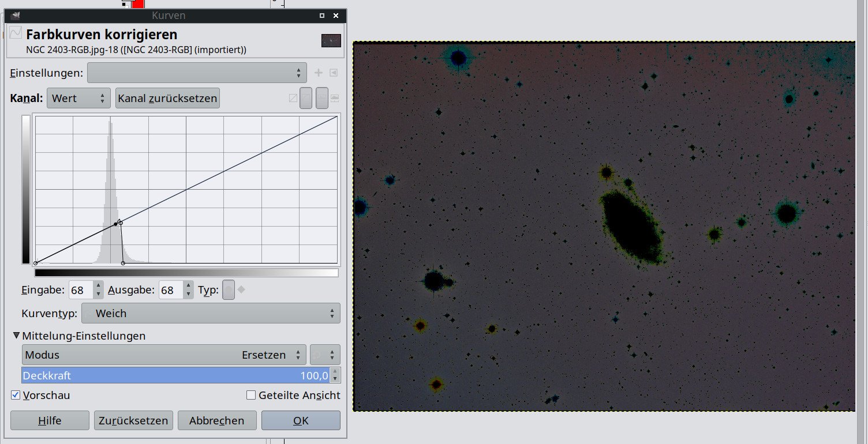Screen dimensions: 868x444
Task: Click the Ausgabe value field
Action: coord(170,290)
